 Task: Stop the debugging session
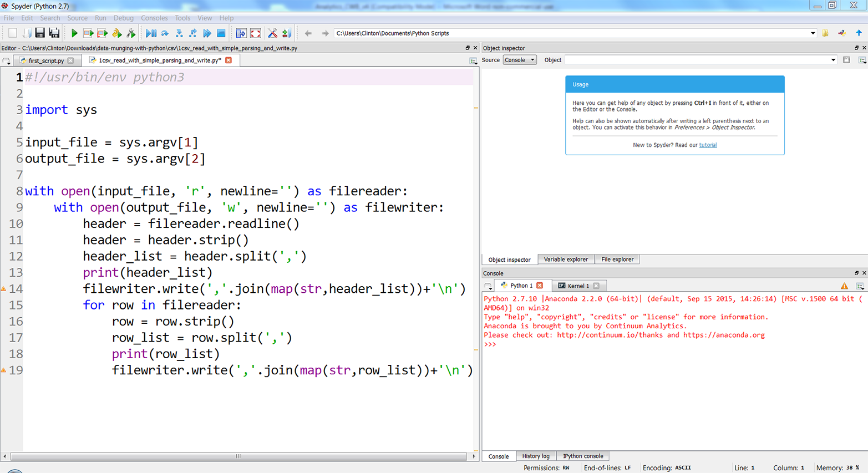[221, 33]
